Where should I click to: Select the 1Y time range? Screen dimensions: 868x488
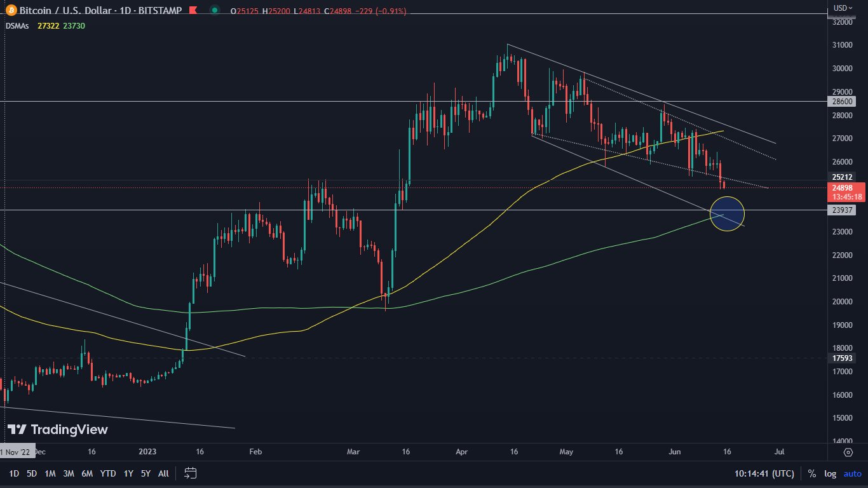[128, 473]
